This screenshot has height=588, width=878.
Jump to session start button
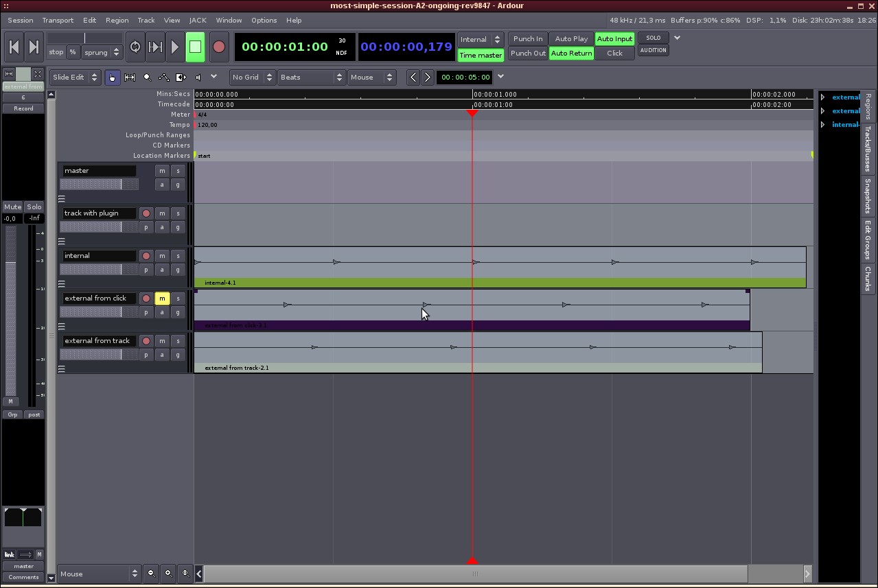[x=14, y=47]
